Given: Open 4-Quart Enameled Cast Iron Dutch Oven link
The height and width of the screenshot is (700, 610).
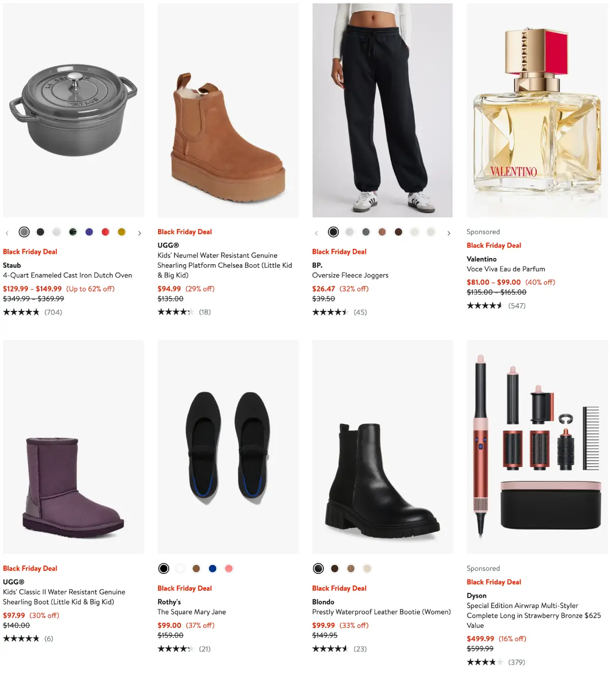Looking at the screenshot, I should pos(68,275).
